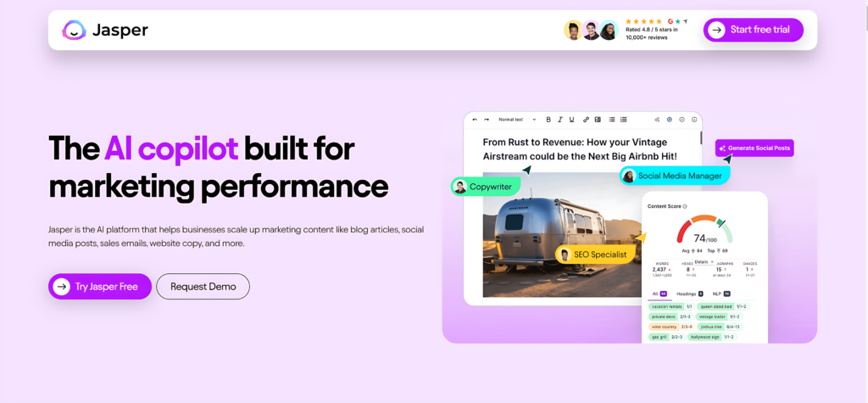Image resolution: width=868 pixels, height=403 pixels.
Task: Click the first reviewer avatar in the header
Action: (x=574, y=30)
